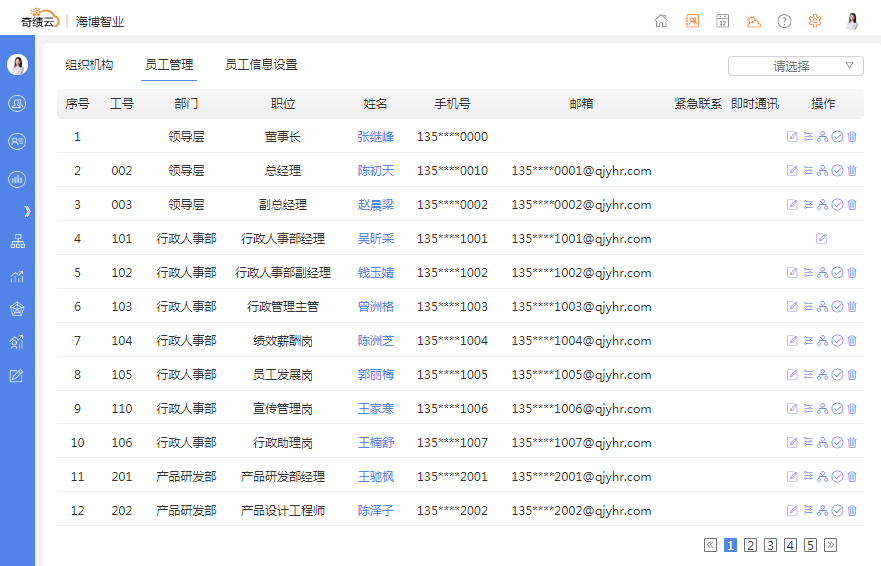Open org hierarchy icon for 陈初天

[x=823, y=171]
